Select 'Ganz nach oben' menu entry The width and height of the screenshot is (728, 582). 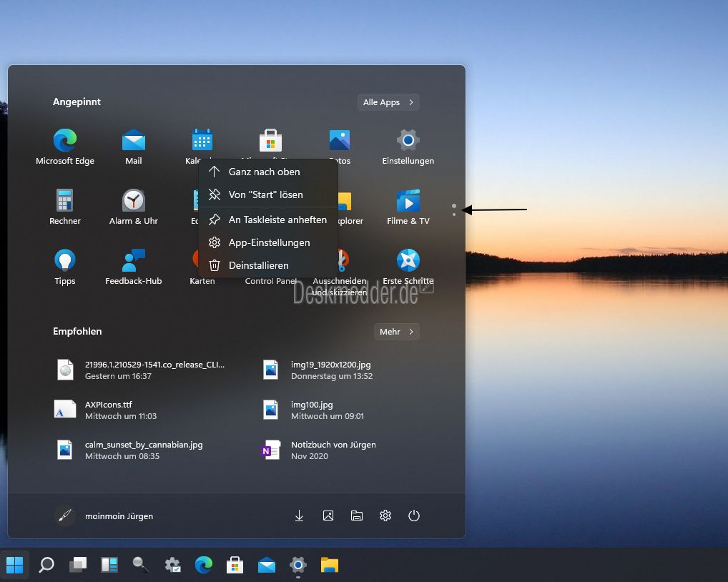[268, 172]
